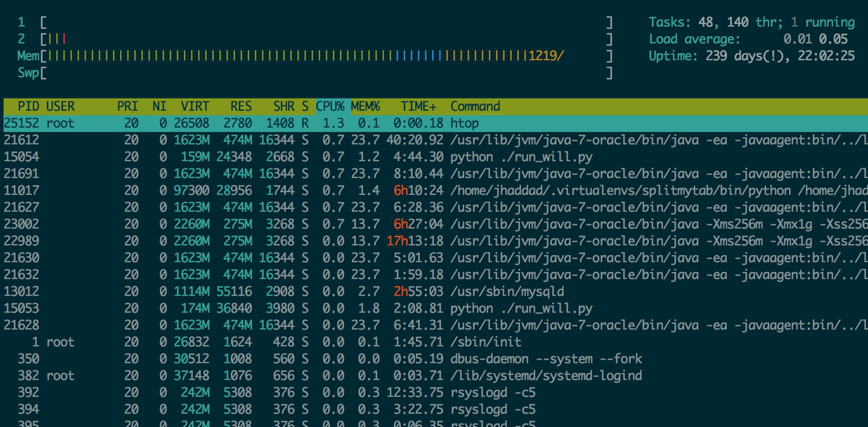Click the Command column header

point(475,106)
